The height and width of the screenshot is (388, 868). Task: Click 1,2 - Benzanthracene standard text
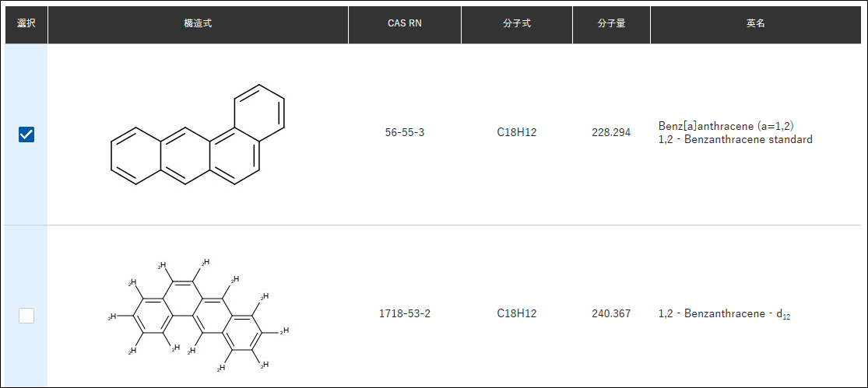(x=736, y=140)
